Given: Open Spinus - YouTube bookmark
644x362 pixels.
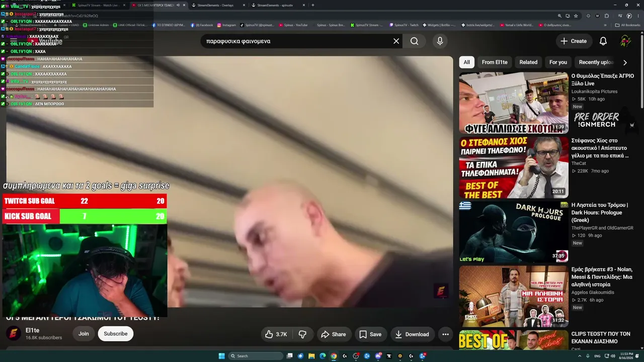Looking at the screenshot, I should (x=293, y=25).
